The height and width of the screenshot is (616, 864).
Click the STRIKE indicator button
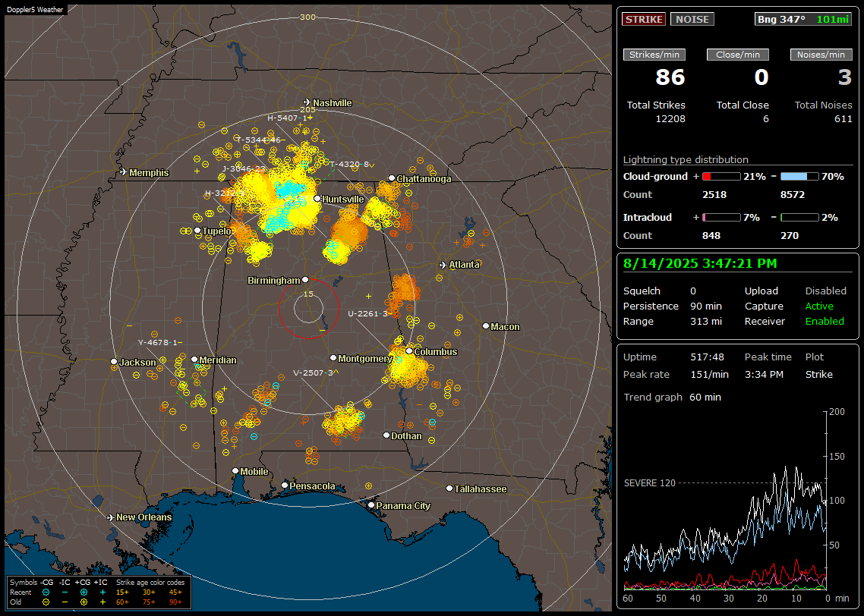[644, 19]
